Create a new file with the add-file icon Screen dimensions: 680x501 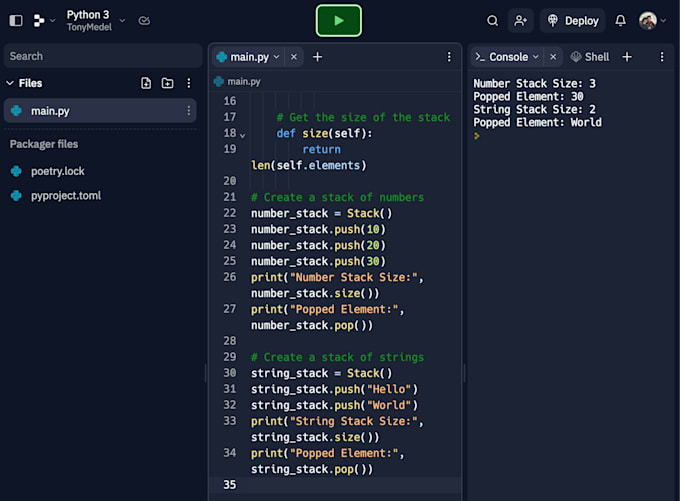tap(146, 83)
